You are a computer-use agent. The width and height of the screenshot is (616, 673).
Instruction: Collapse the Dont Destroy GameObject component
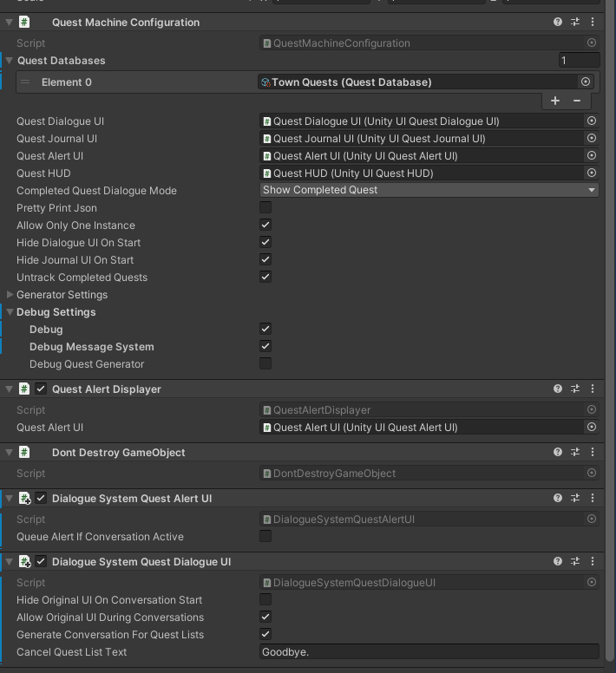point(9,452)
